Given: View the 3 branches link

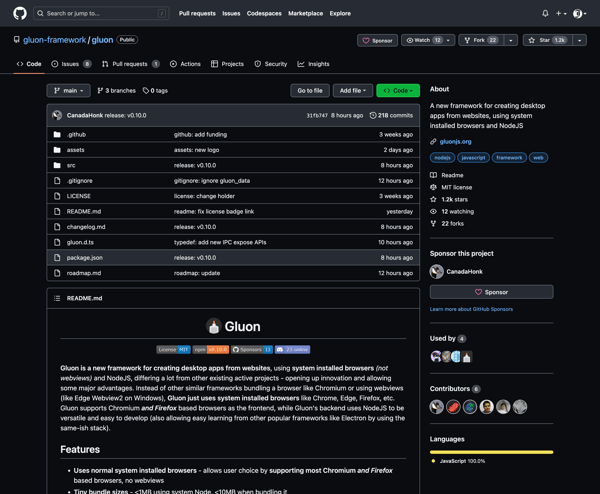Looking at the screenshot, I should (116, 91).
